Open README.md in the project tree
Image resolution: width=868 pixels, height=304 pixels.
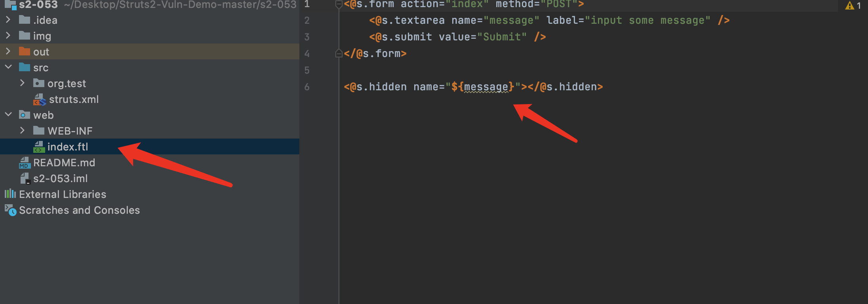coord(150,162)
